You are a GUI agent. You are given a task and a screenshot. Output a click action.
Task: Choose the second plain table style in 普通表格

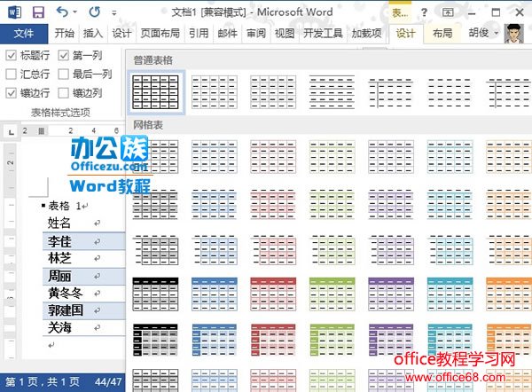(x=214, y=92)
